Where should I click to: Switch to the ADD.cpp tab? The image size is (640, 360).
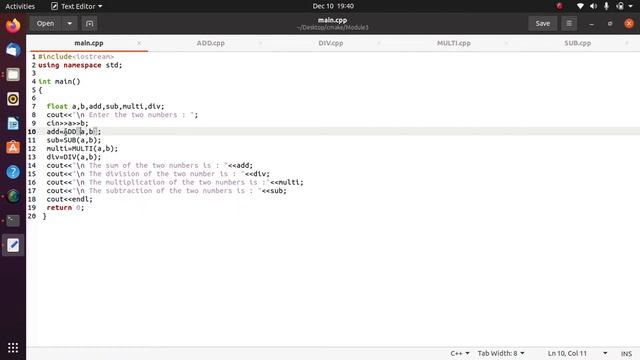211,43
